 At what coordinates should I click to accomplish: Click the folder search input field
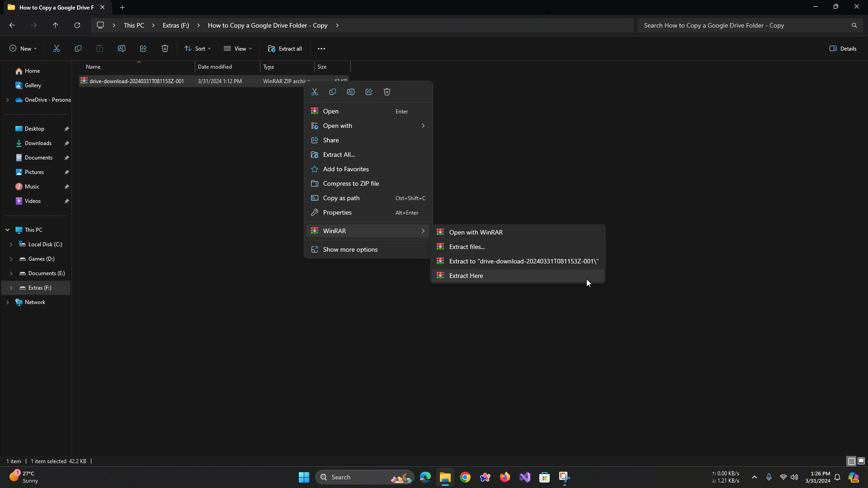tap(741, 25)
